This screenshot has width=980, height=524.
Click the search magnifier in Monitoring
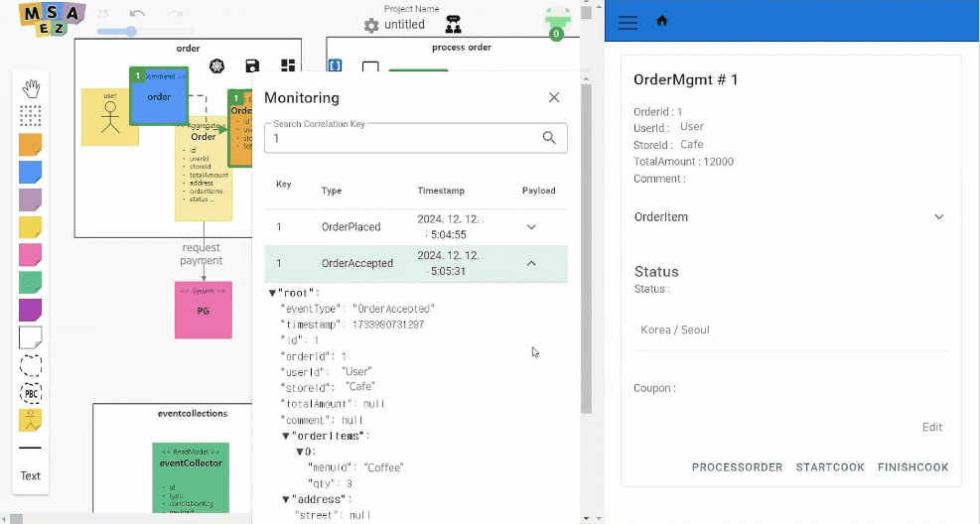(x=549, y=138)
